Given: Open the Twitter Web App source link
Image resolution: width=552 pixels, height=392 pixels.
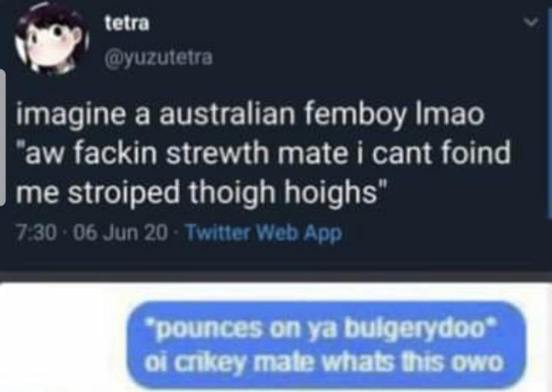Looking at the screenshot, I should point(263,233).
